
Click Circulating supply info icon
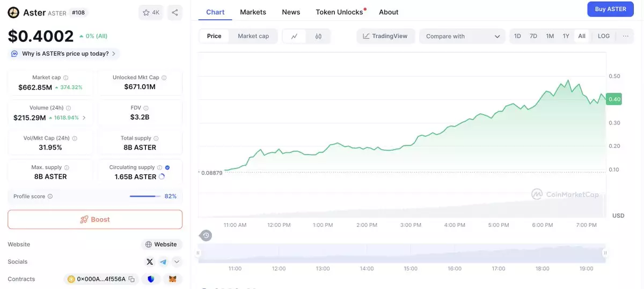tap(160, 167)
